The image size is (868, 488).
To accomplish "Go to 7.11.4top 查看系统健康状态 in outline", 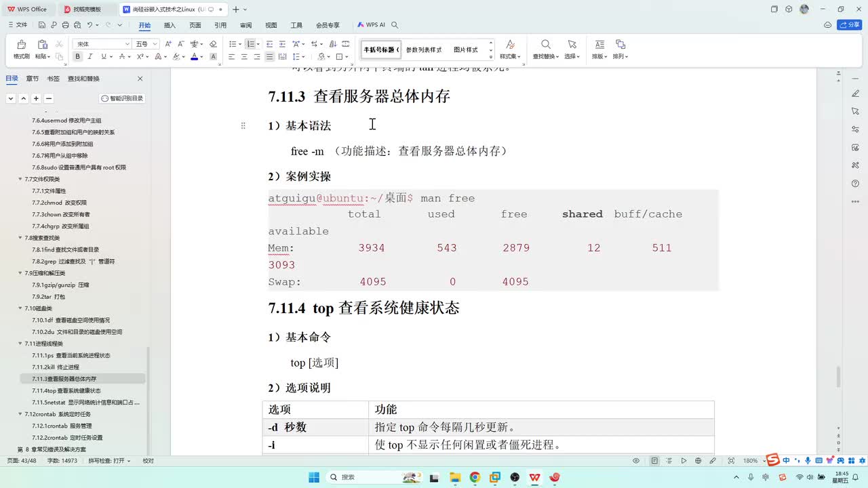I will point(66,390).
